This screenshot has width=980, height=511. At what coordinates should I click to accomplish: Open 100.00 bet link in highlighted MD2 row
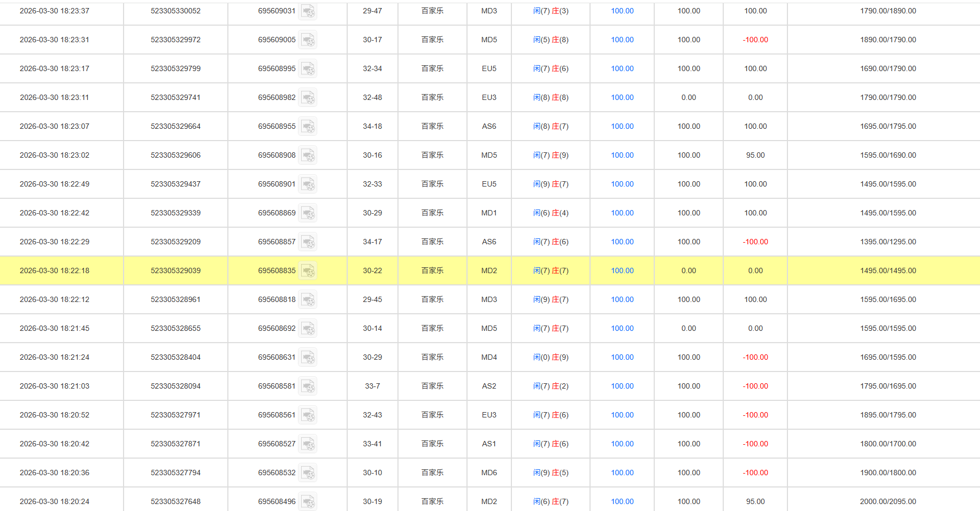point(622,270)
